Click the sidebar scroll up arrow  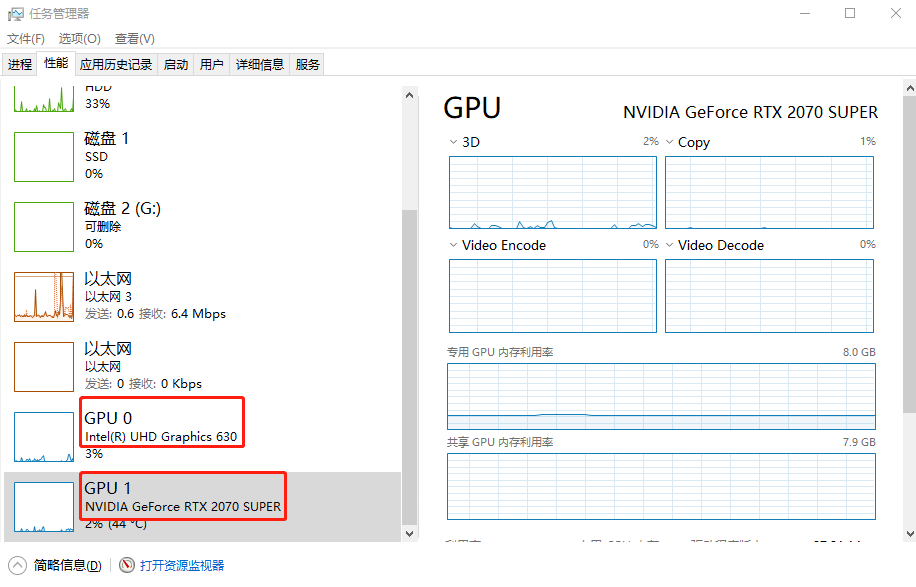[x=410, y=95]
